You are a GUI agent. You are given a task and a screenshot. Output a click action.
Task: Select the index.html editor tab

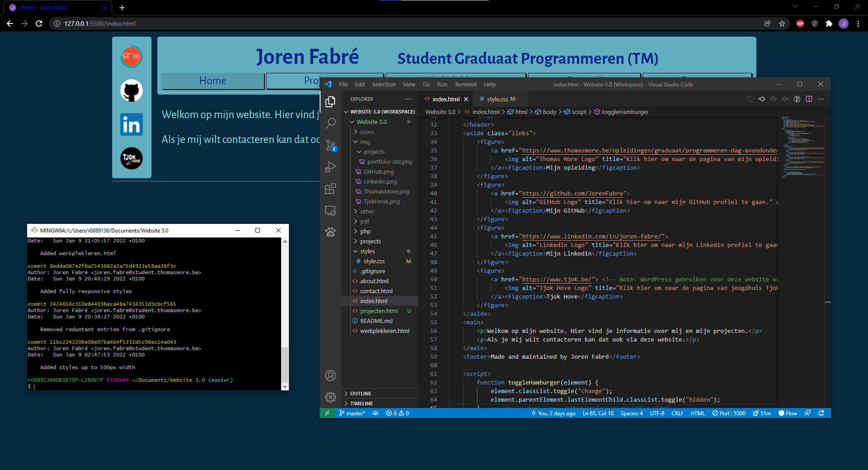tap(446, 99)
